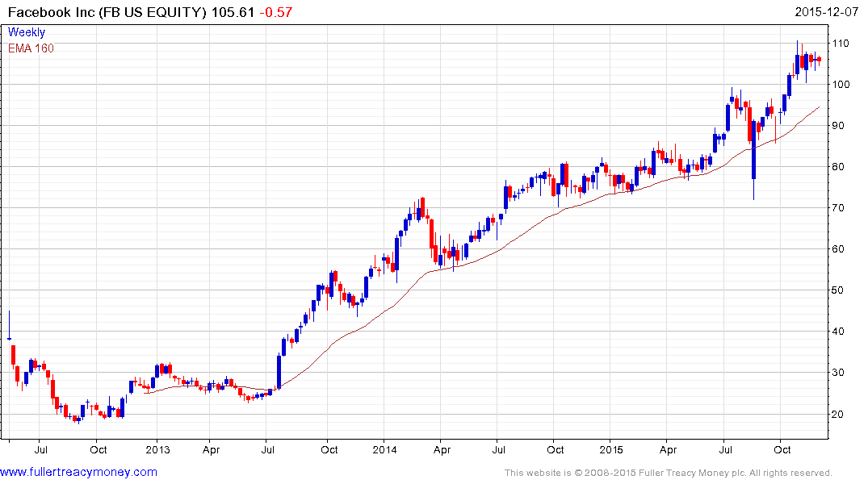Click the 2015 label on time axis
The width and height of the screenshot is (868, 484).
click(x=610, y=449)
